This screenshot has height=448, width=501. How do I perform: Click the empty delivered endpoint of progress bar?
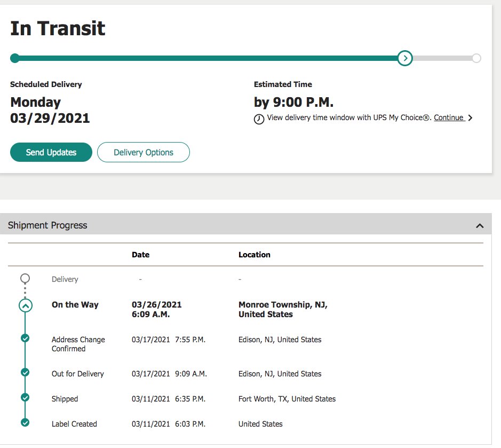[476, 58]
